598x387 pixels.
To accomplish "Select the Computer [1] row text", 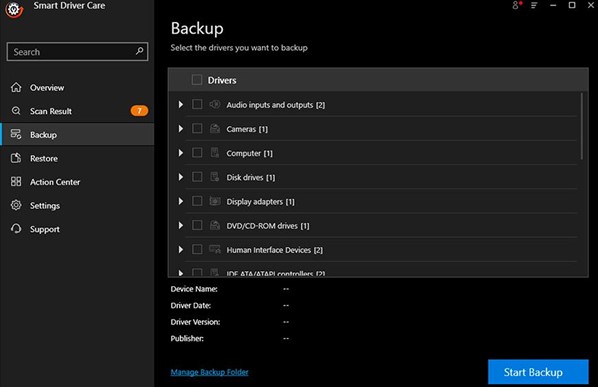I will click(x=249, y=153).
